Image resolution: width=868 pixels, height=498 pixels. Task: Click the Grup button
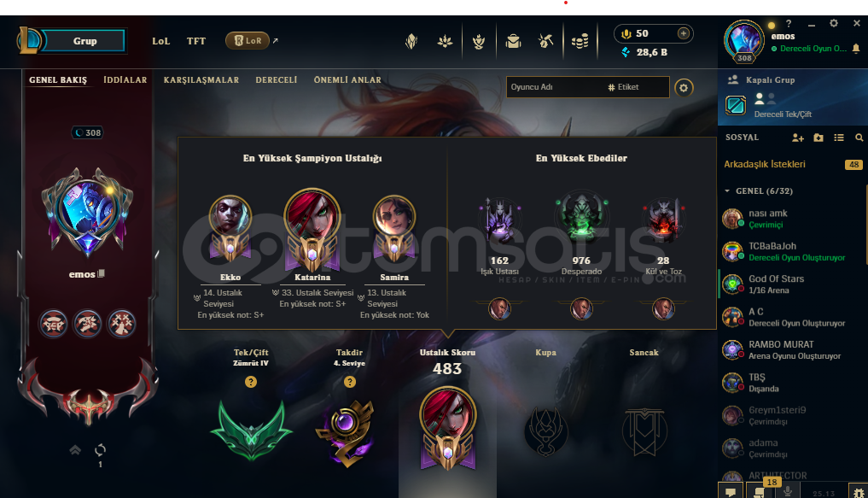[84, 41]
